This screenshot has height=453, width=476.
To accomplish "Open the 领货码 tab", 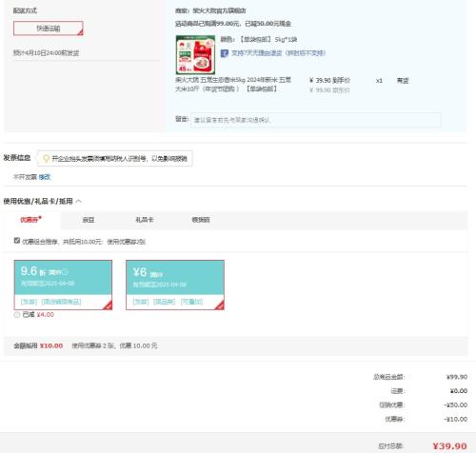I will click(201, 220).
